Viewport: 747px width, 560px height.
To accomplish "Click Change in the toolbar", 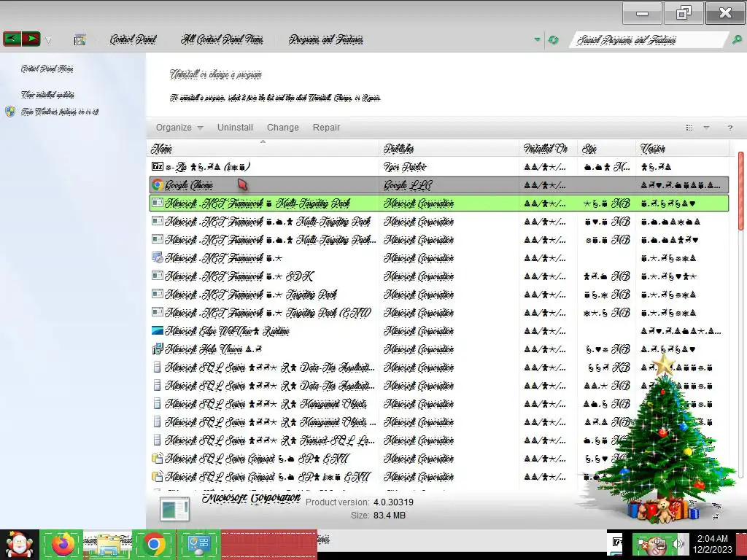I will click(x=282, y=128).
